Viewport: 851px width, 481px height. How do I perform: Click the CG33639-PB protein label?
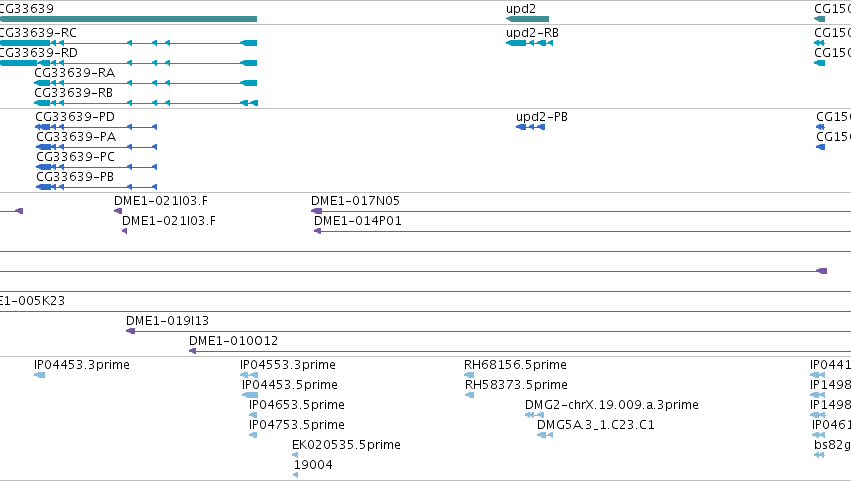75,176
